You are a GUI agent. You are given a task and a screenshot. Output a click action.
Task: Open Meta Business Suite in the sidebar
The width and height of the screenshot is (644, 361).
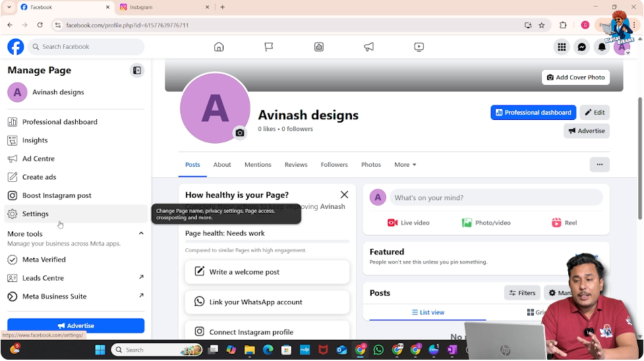click(x=76, y=296)
